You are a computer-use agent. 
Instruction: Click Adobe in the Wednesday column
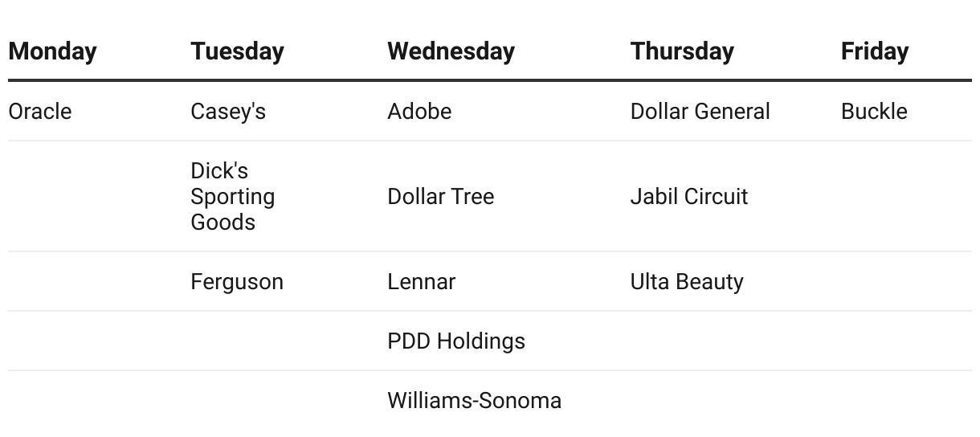419,111
